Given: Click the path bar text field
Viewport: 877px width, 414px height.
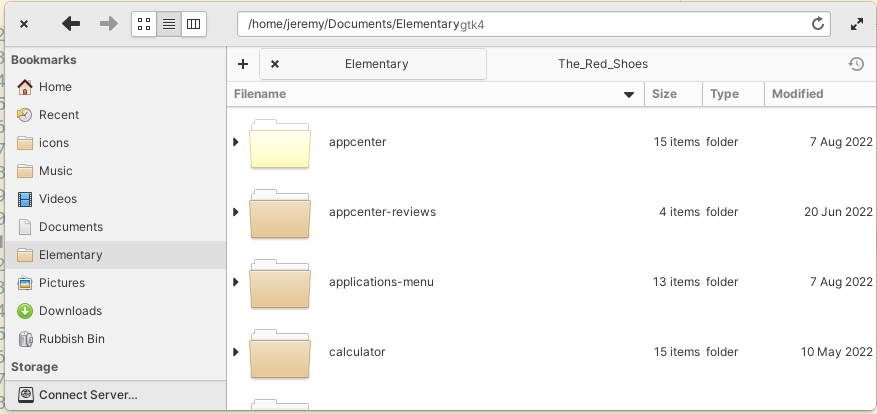Looking at the screenshot, I should tap(534, 24).
